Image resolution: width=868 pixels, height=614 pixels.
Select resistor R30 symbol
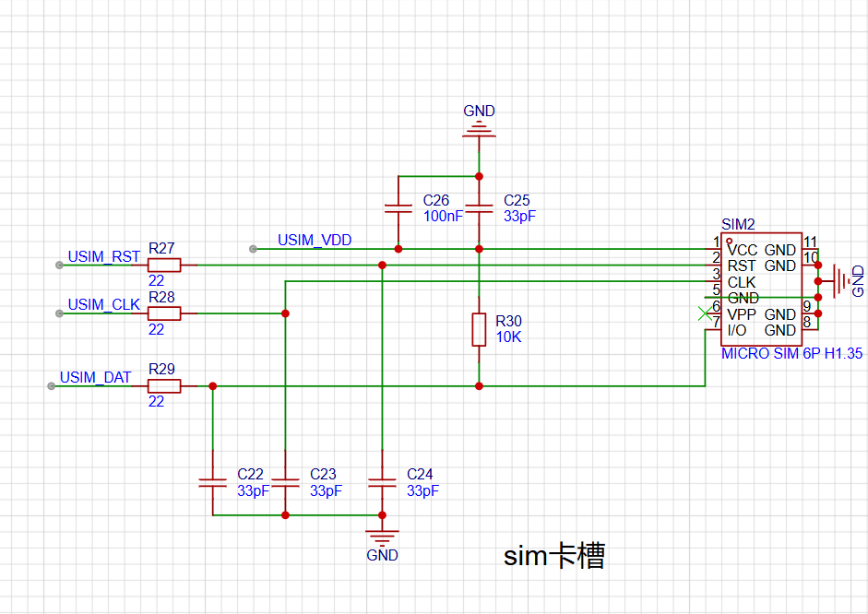click(479, 330)
